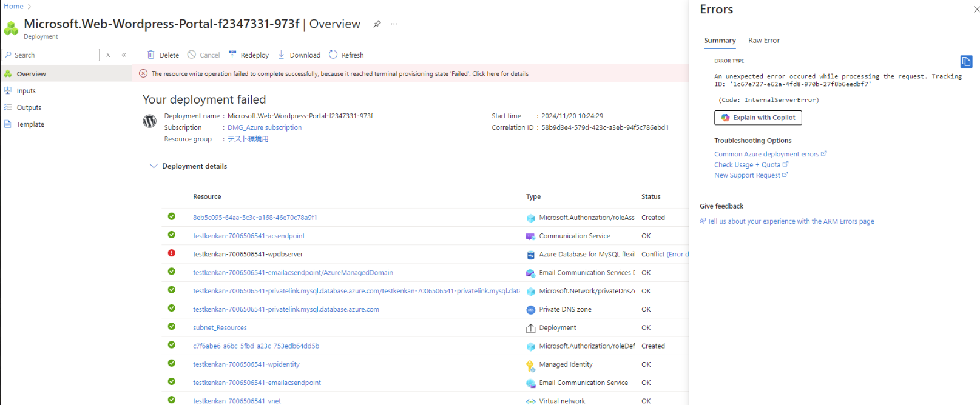Click Redeploy in the toolbar
980x405 pixels.
(x=249, y=55)
